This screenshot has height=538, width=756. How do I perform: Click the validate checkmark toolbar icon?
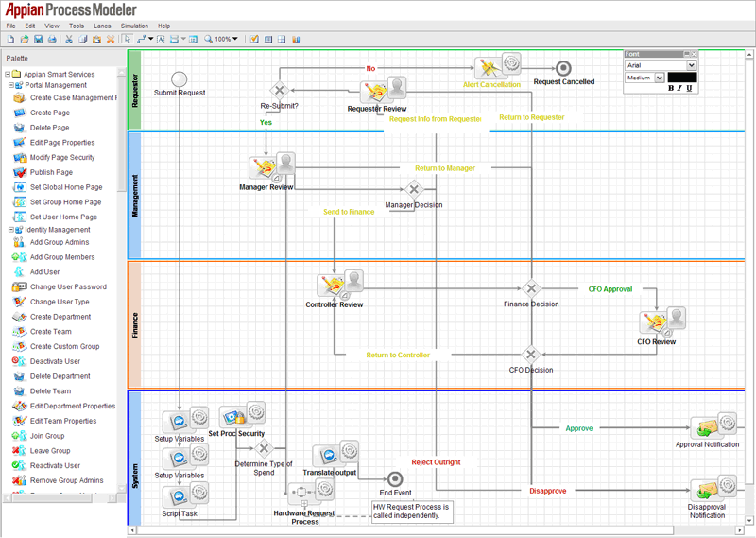(x=254, y=39)
